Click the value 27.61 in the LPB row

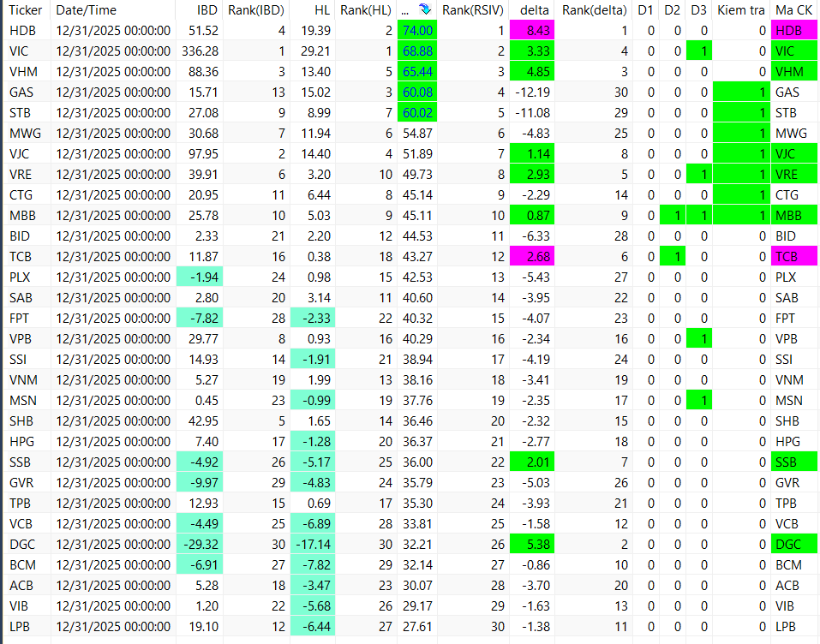[417, 627]
